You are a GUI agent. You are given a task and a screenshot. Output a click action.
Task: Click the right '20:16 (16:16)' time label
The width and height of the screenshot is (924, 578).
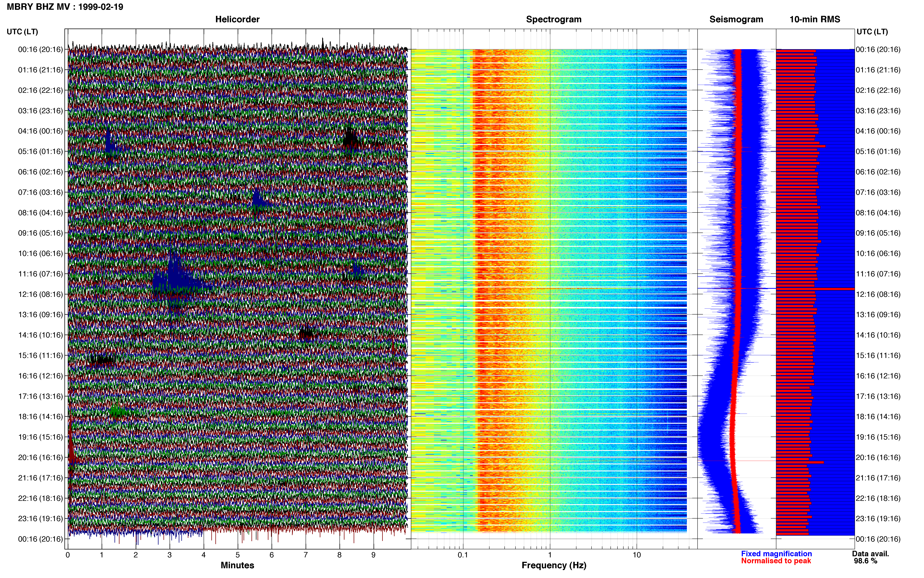coord(878,458)
